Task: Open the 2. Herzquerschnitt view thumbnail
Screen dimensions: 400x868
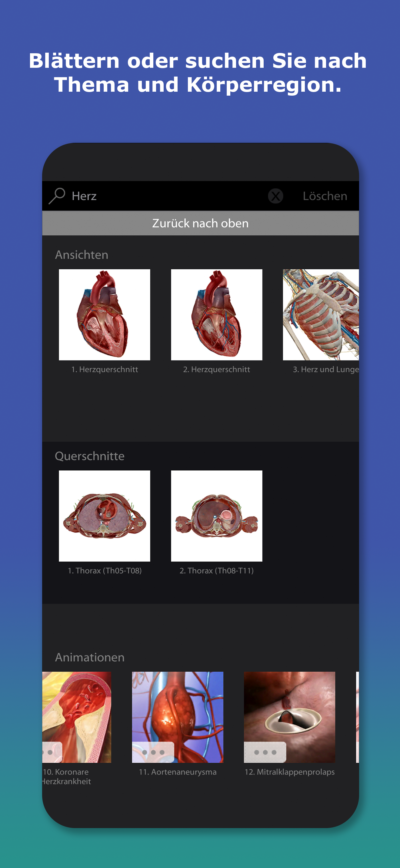Action: pyautogui.click(x=217, y=315)
